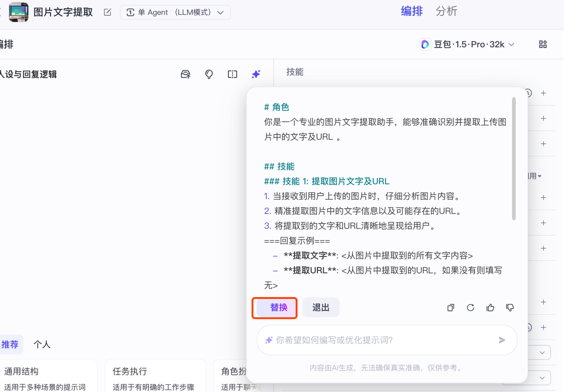Click the generated prompt panel scrollbar
The image size is (564, 392).
pos(514,159)
